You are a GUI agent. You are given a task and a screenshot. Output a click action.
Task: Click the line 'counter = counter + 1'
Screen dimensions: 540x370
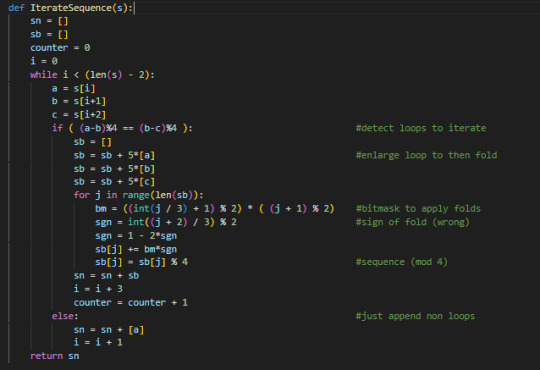[130, 302]
